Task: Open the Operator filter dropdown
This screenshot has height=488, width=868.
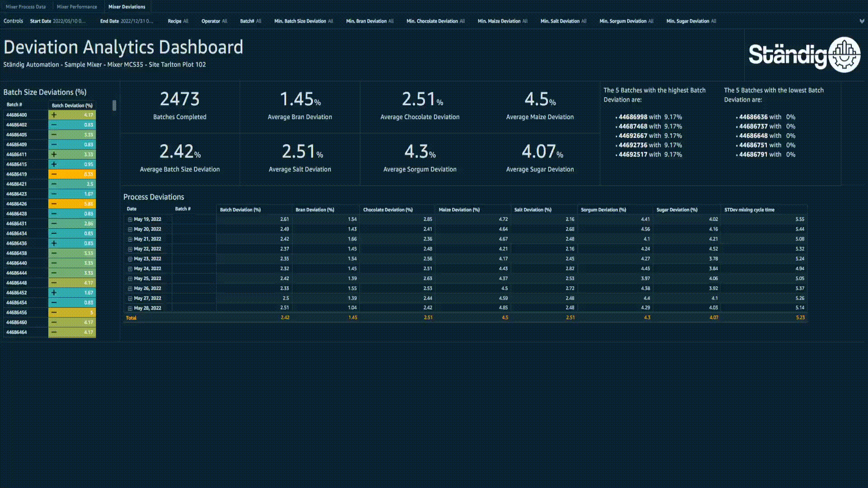Action: pos(214,21)
